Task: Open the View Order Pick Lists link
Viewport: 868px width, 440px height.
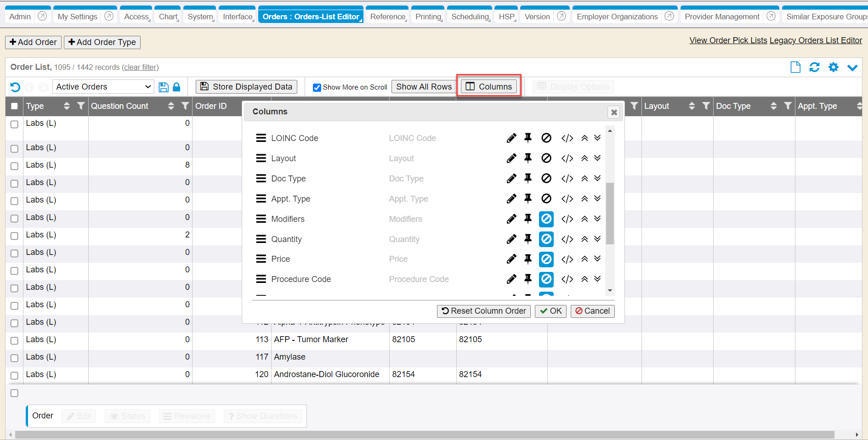Action: [x=728, y=40]
